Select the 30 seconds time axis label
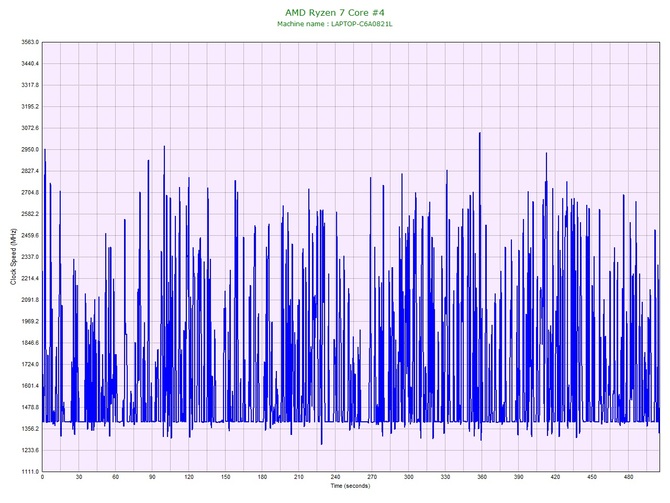The height and width of the screenshot is (503, 670). click(79, 477)
